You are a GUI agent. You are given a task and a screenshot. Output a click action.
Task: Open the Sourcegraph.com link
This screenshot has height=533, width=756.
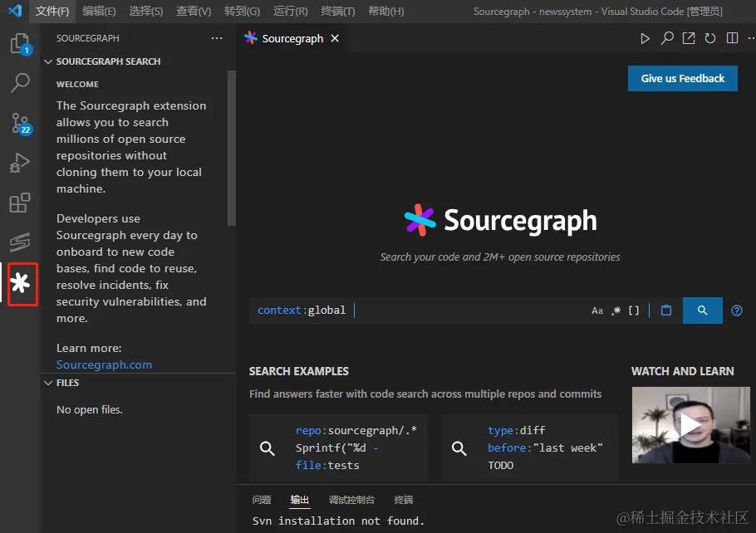(104, 364)
